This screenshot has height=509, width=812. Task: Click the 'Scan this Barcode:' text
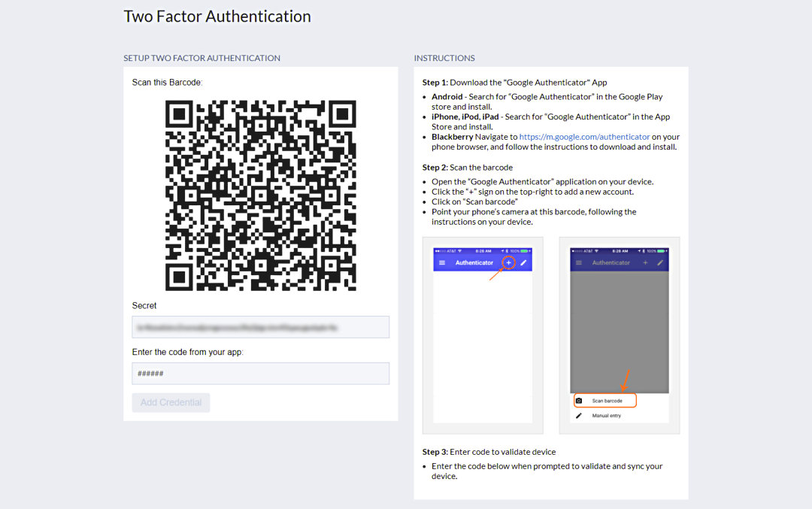pos(167,83)
